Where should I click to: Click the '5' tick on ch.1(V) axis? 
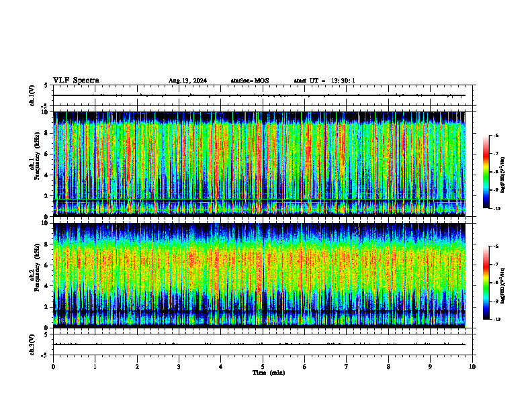tap(46, 85)
